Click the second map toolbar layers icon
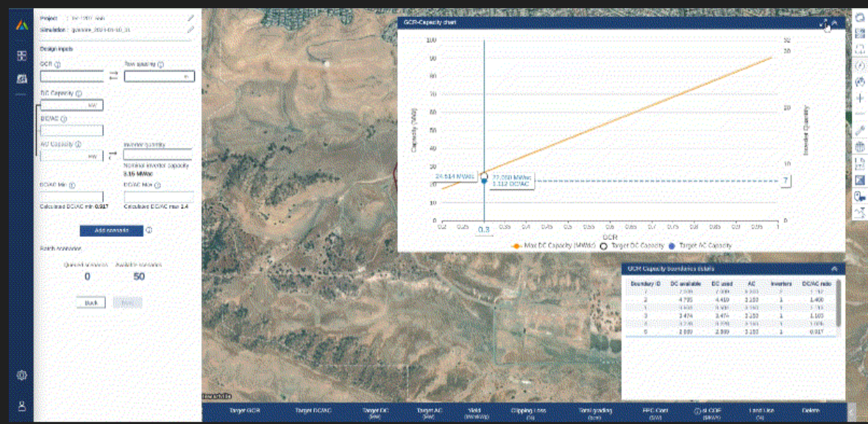Screen dimensions: 868x424 860,33
